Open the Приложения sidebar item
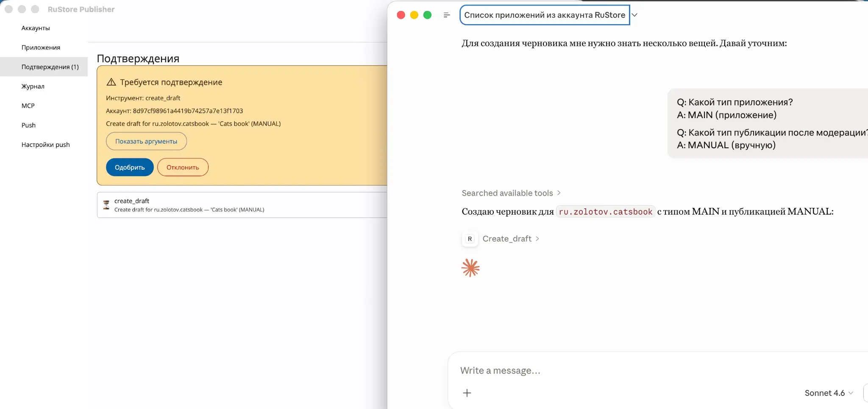This screenshot has height=409, width=868. tap(41, 47)
